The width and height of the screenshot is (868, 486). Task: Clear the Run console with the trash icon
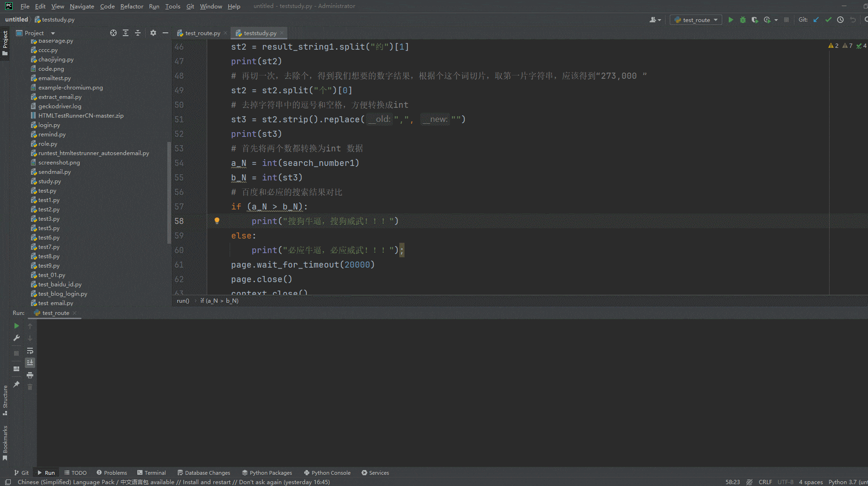[30, 387]
